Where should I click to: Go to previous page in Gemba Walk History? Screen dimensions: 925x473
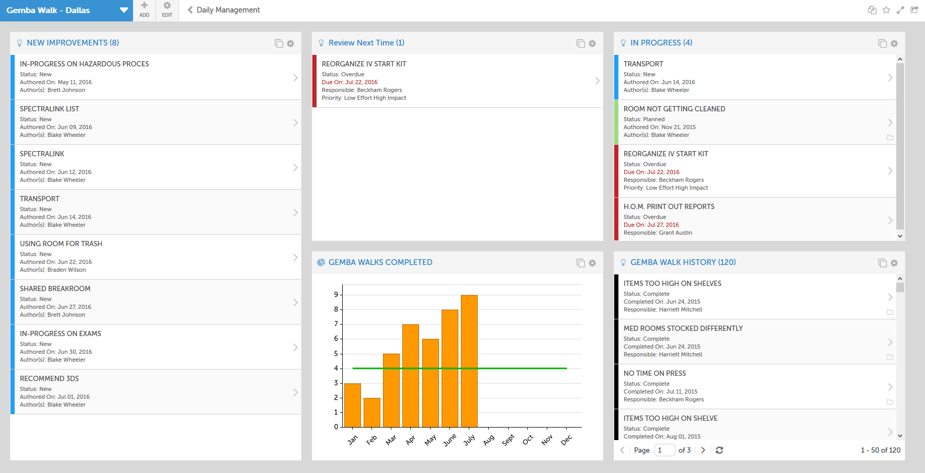tap(622, 450)
